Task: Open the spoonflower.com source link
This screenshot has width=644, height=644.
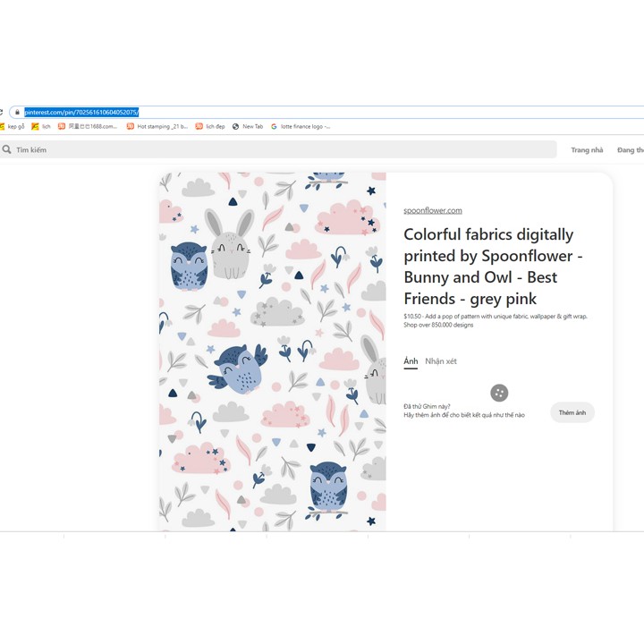Action: 433,210
